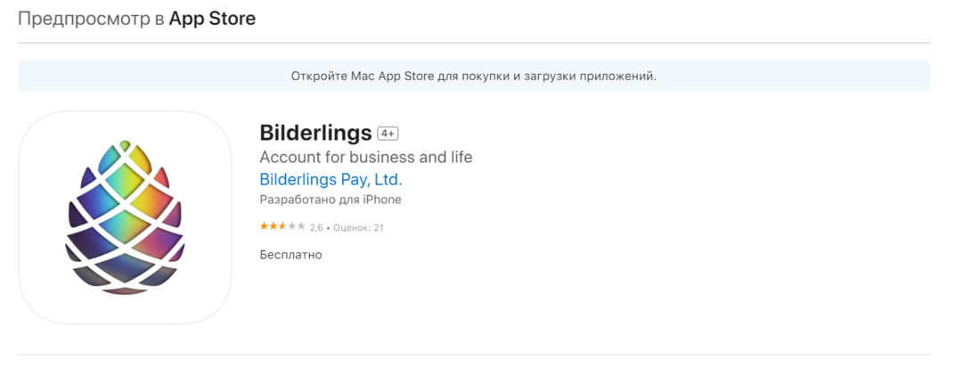Click the fourth gray rating star
Viewport: 980px width, 368px height.
[292, 227]
